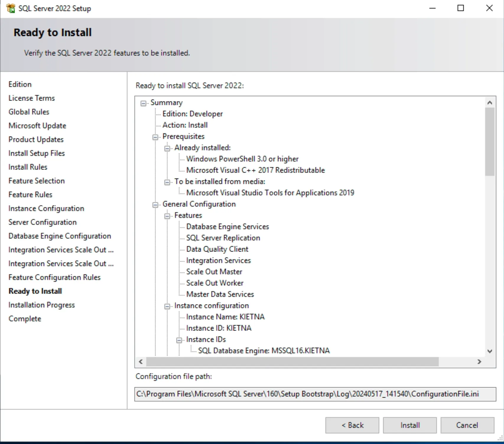Screen dimensions: 504x444
Task: Select Scale Out Master feature
Action: click(x=214, y=272)
